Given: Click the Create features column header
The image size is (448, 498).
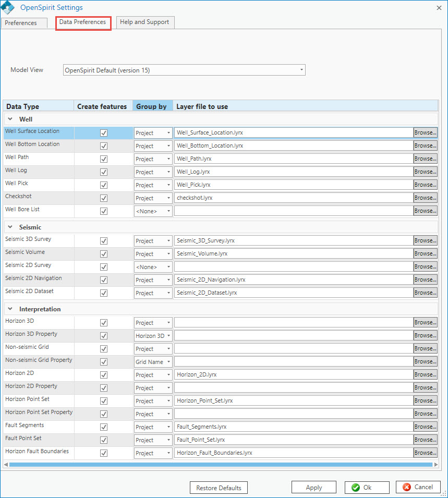Looking at the screenshot, I should pos(103,106).
